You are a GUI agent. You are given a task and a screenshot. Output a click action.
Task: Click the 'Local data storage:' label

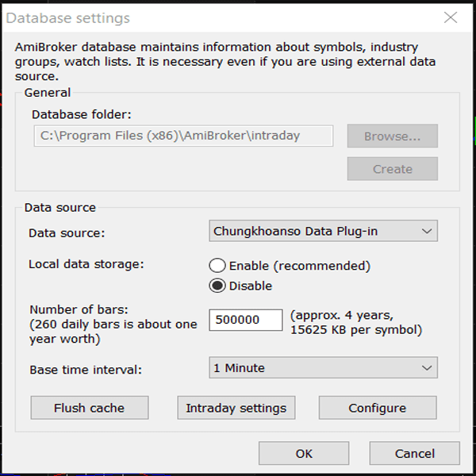tap(86, 264)
